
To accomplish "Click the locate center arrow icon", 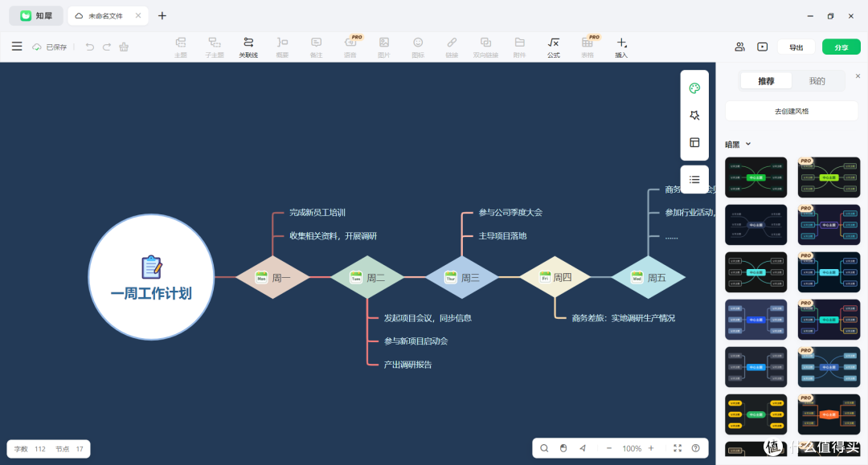I will pos(583,448).
